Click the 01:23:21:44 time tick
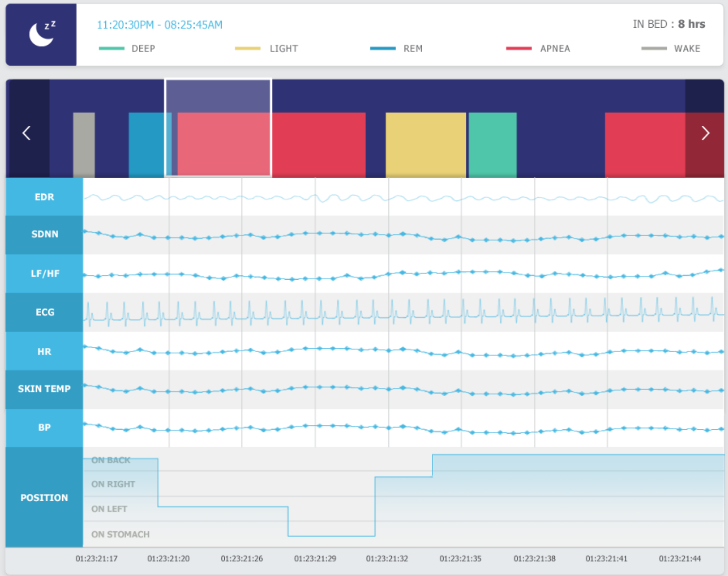The width and height of the screenshot is (728, 576). 680,559
